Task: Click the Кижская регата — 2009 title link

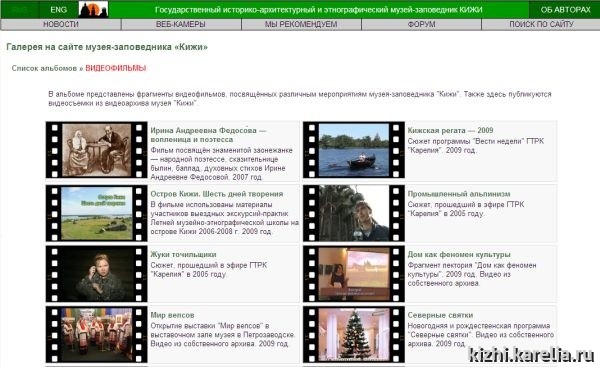Action: tap(450, 130)
